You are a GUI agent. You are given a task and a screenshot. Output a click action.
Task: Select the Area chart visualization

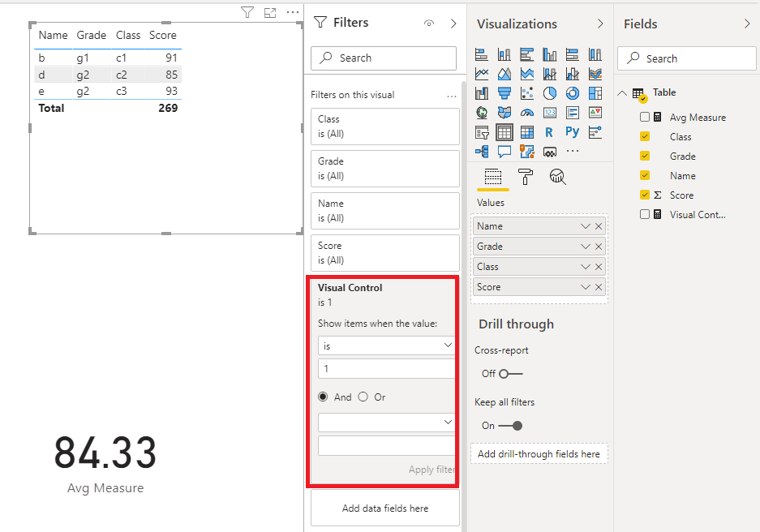(504, 74)
